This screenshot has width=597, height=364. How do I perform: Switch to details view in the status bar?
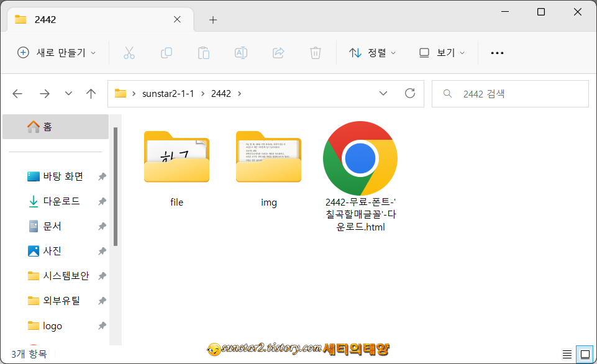pyautogui.click(x=566, y=353)
